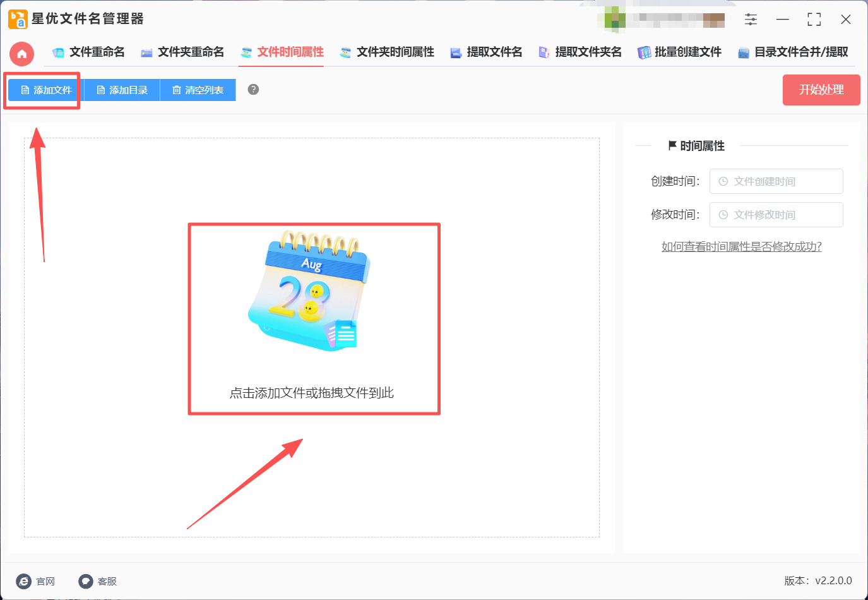Click the 添加文件 button
Viewport: 868px width, 600px height.
pos(46,90)
